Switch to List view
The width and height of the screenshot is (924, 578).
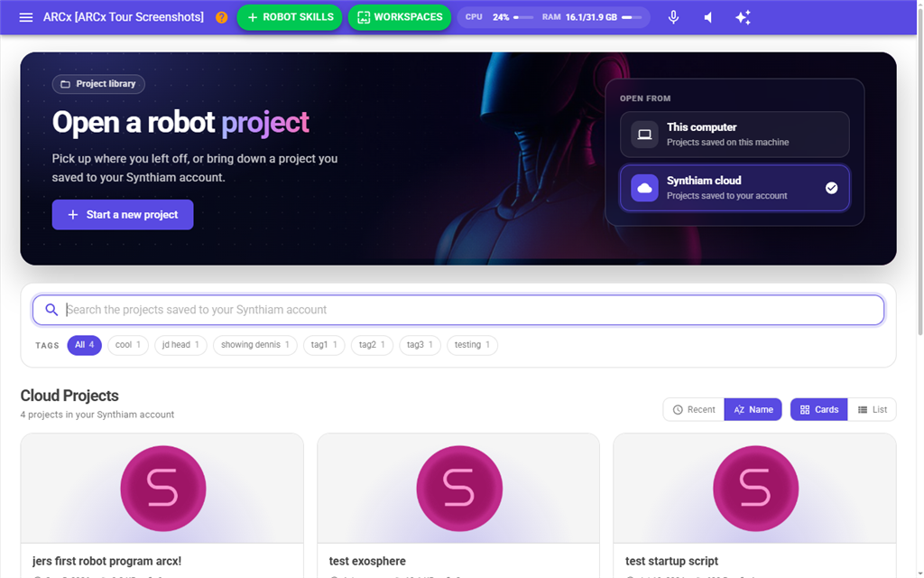tap(873, 409)
